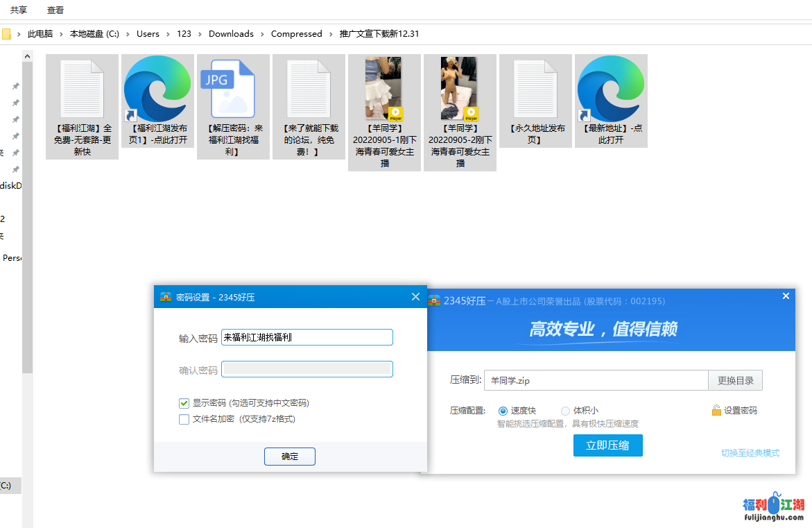Click the 输入密码 text field

[306, 338]
